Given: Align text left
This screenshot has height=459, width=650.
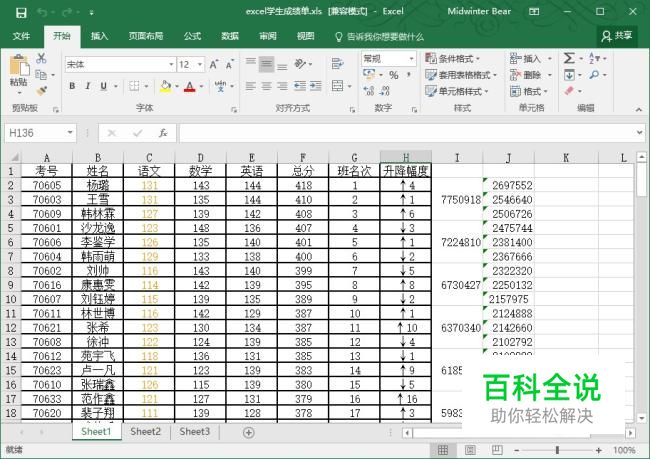Looking at the screenshot, I should (x=250, y=86).
